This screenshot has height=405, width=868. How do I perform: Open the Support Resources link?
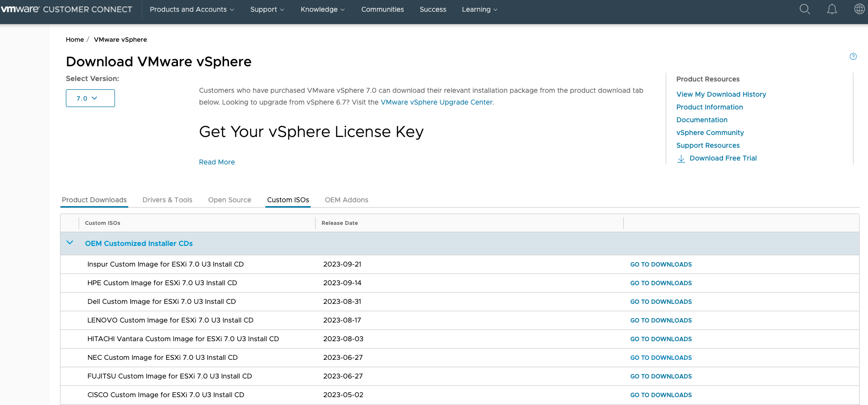point(708,145)
